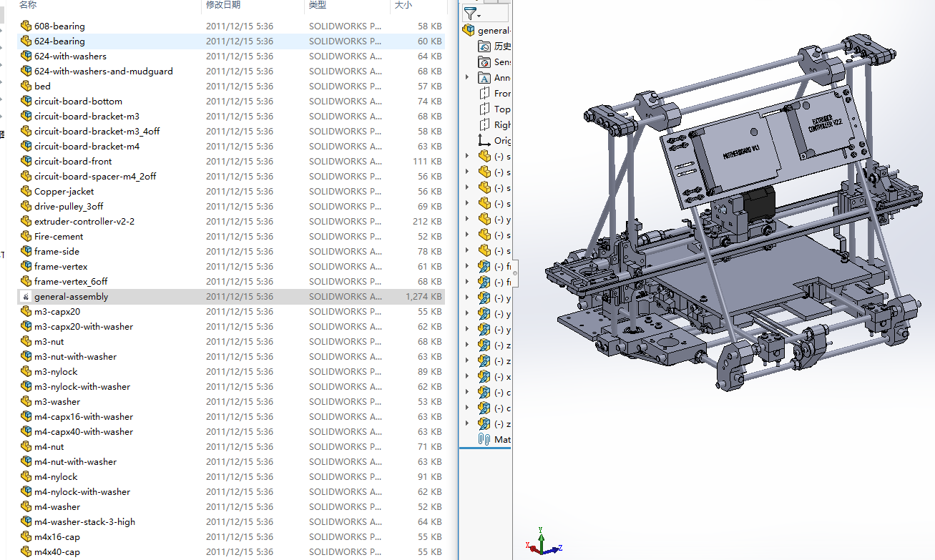Click the 类型 column header

(x=317, y=5)
